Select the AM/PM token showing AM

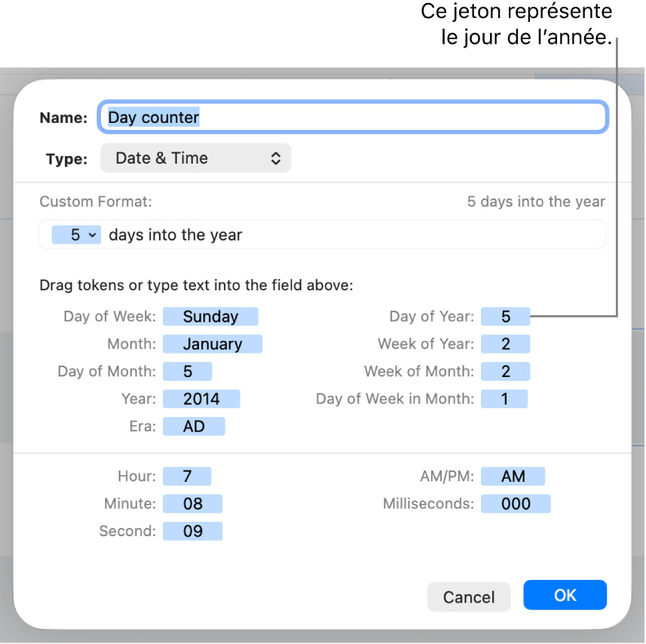(513, 476)
